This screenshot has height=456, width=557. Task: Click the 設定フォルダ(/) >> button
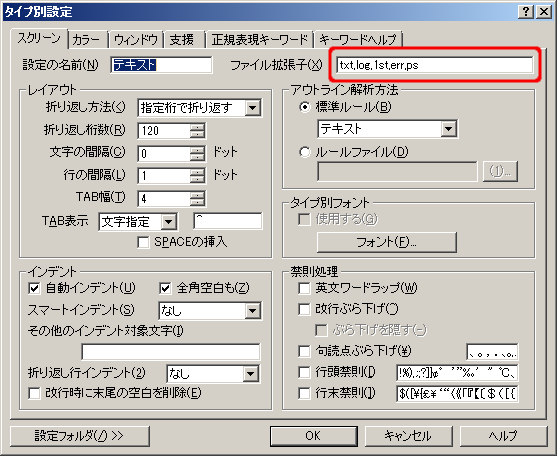80,436
